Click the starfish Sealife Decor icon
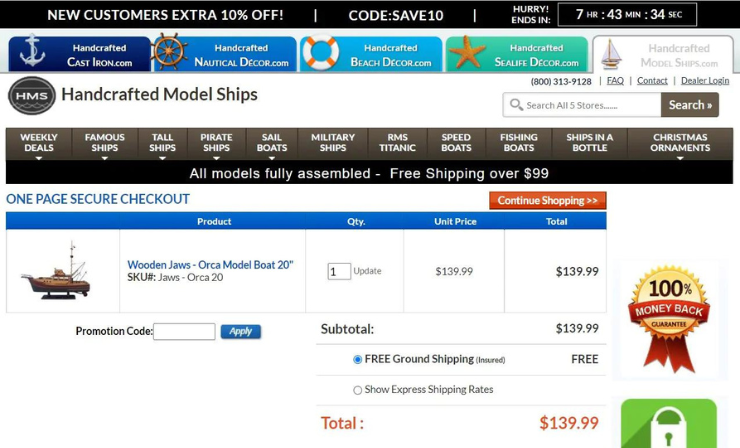 pyautogui.click(x=466, y=53)
